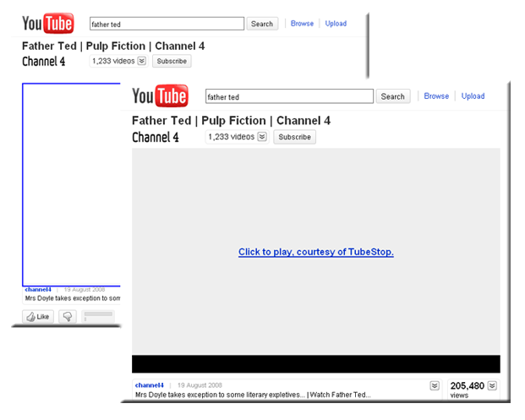This screenshot has width=525, height=420.
Task: Open Browse in the front window header
Action: coord(436,96)
